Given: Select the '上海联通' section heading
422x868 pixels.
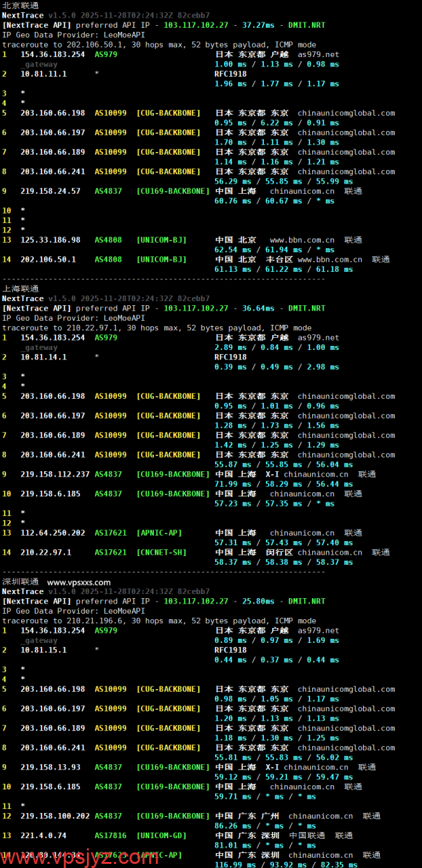Looking at the screenshot, I should (x=20, y=289).
